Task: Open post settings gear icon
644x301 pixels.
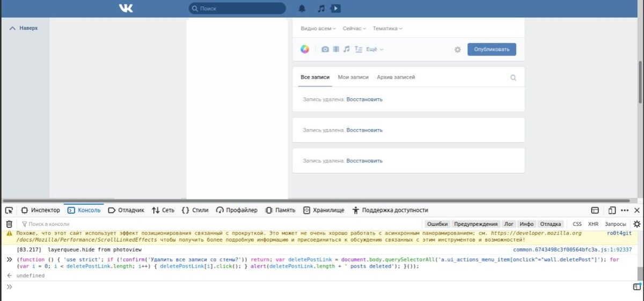Action: pyautogui.click(x=457, y=49)
